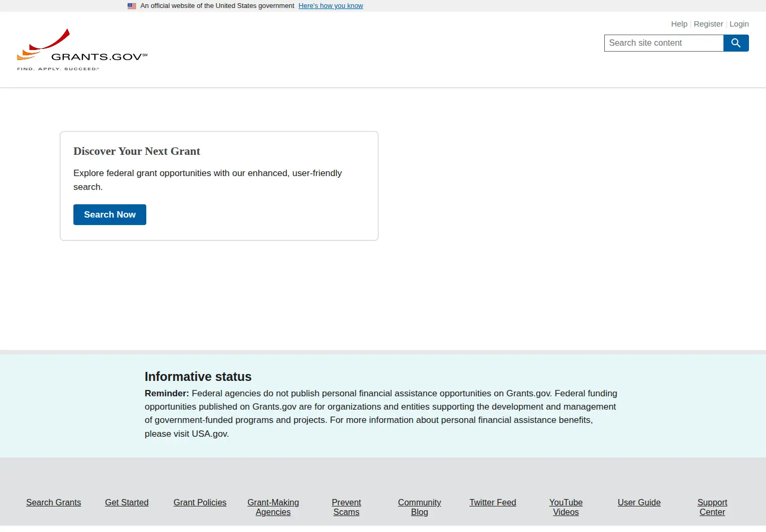The height and width of the screenshot is (532, 766).
Task: Click the US flag icon in the banner
Action: coord(132,6)
